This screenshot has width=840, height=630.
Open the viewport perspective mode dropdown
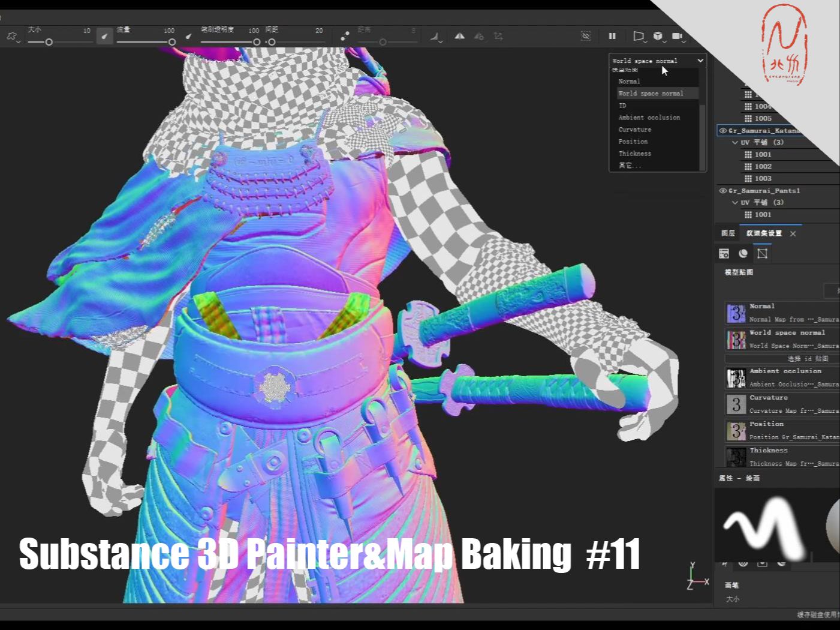(640, 37)
